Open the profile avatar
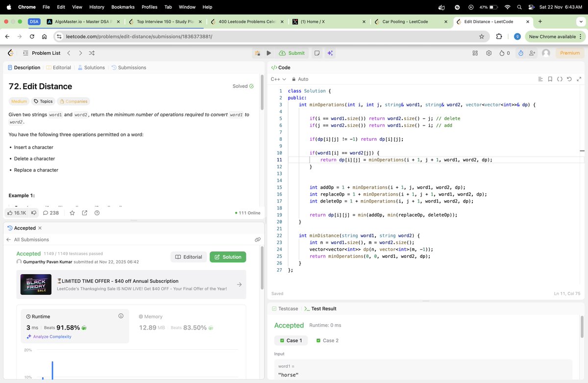This screenshot has width=588, height=383. pyautogui.click(x=546, y=53)
